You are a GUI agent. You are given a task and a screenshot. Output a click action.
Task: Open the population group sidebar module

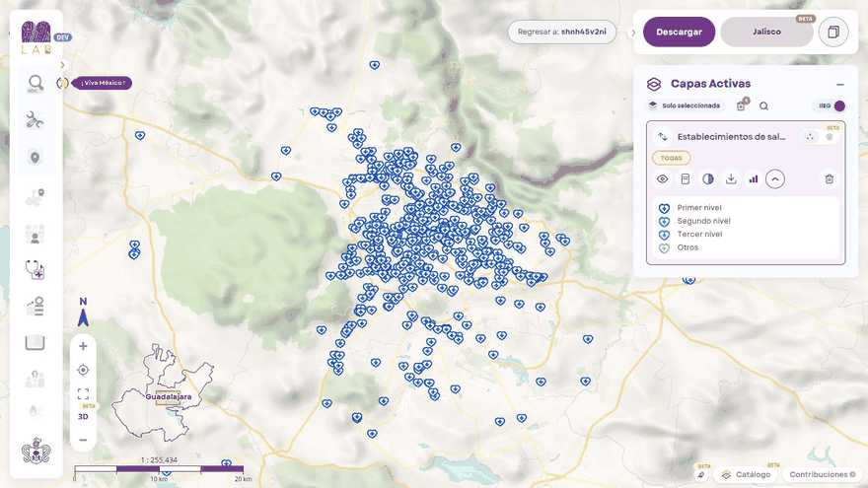(x=36, y=234)
